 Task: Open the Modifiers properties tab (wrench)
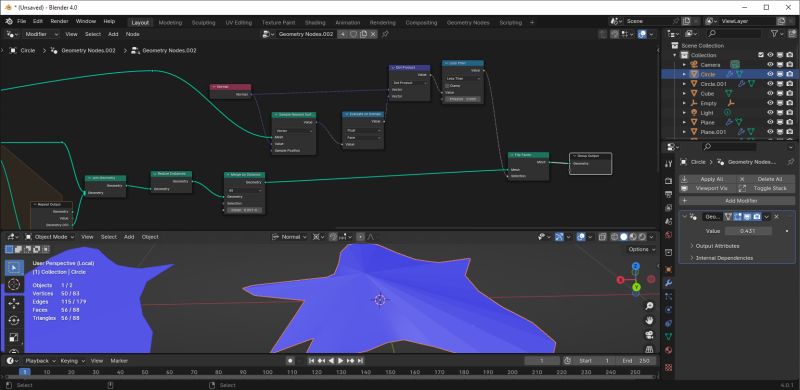click(668, 283)
